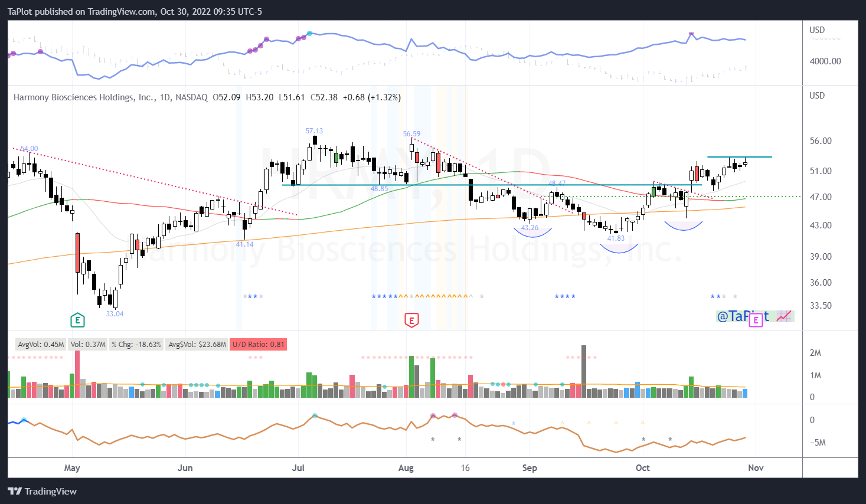The height and width of the screenshot is (504, 866).
Task: Click the green E earnings badge below May candles
Action: click(x=77, y=320)
